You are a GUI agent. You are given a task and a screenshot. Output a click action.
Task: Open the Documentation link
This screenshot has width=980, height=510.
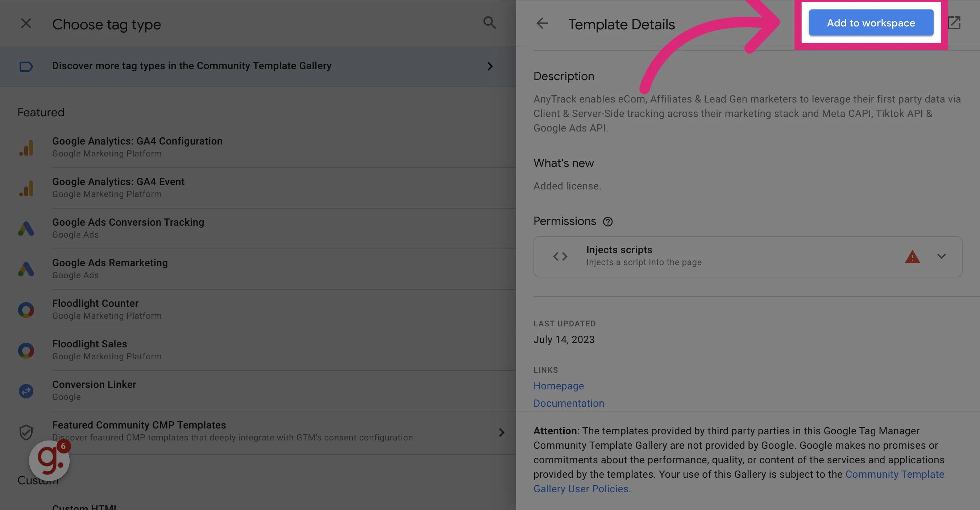pos(569,403)
